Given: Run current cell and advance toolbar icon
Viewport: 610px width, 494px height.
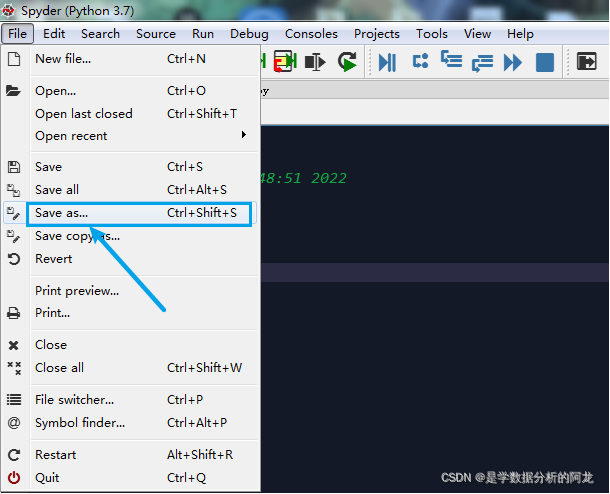Looking at the screenshot, I should [x=285, y=61].
